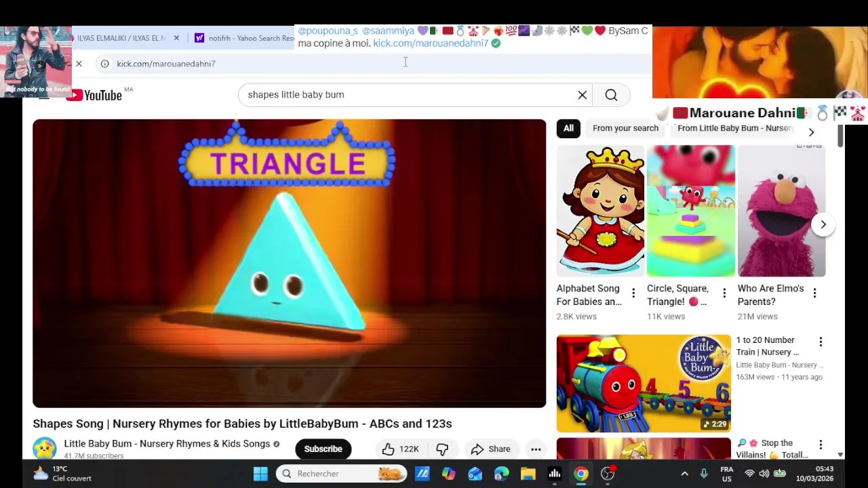Click the magnifier search button
Image resolution: width=868 pixels, height=488 pixels.
coord(611,95)
